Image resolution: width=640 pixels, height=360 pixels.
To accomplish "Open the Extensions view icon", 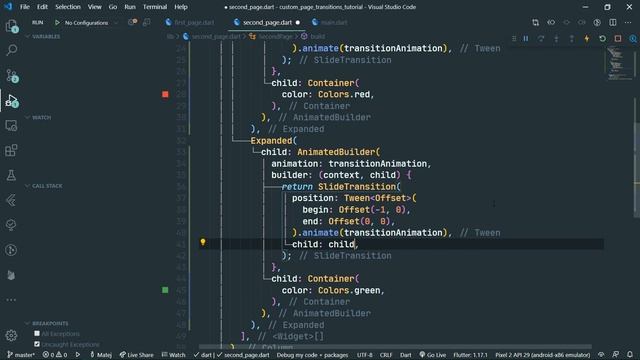I will tap(11, 150).
